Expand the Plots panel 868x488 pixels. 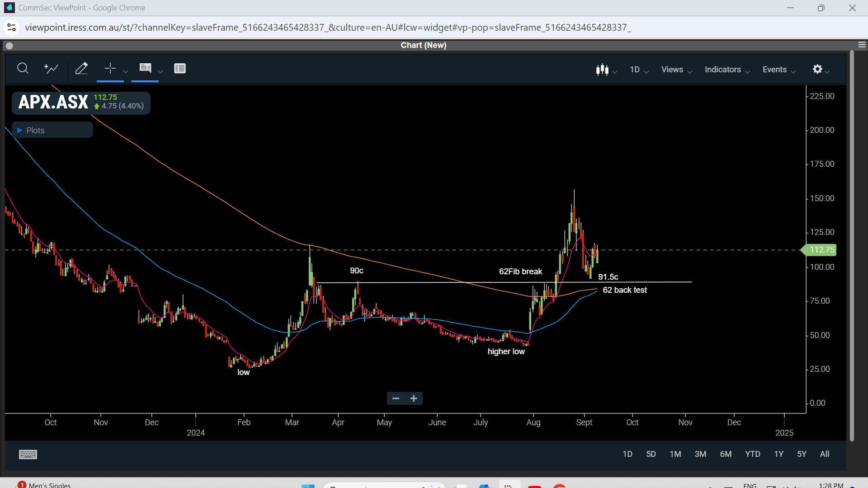(52, 130)
